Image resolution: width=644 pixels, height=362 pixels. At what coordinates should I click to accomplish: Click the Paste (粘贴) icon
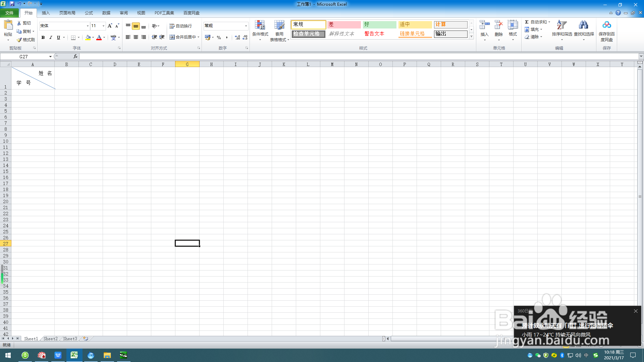[8, 25]
